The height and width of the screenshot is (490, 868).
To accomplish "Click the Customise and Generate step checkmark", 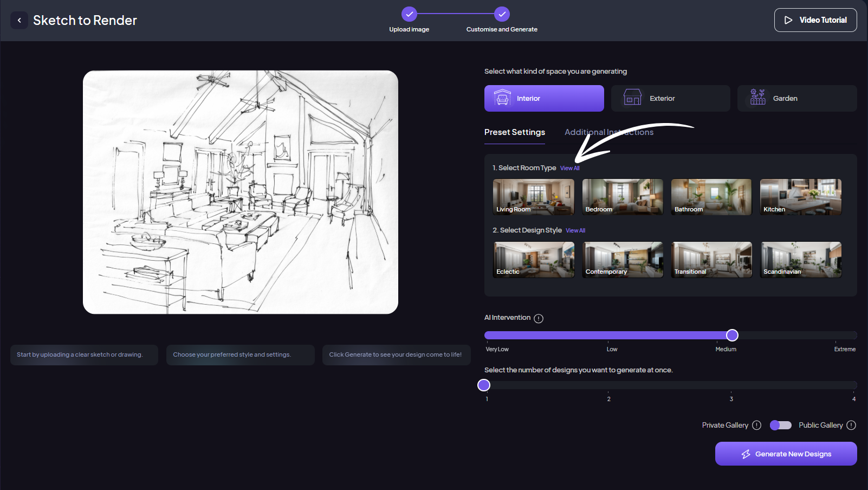I will tap(502, 14).
